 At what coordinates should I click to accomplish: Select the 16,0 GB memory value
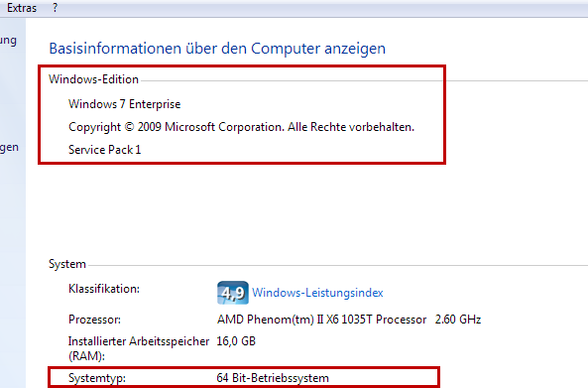pyautogui.click(x=236, y=341)
